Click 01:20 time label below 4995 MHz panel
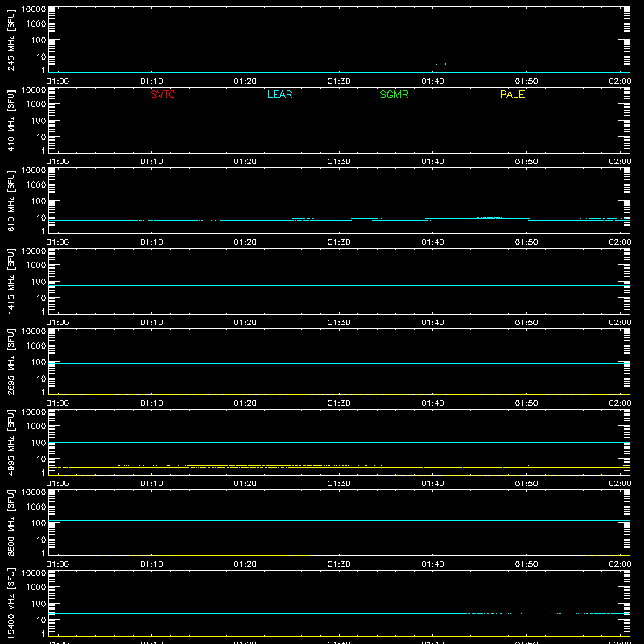This screenshot has width=644, height=644. (x=246, y=484)
